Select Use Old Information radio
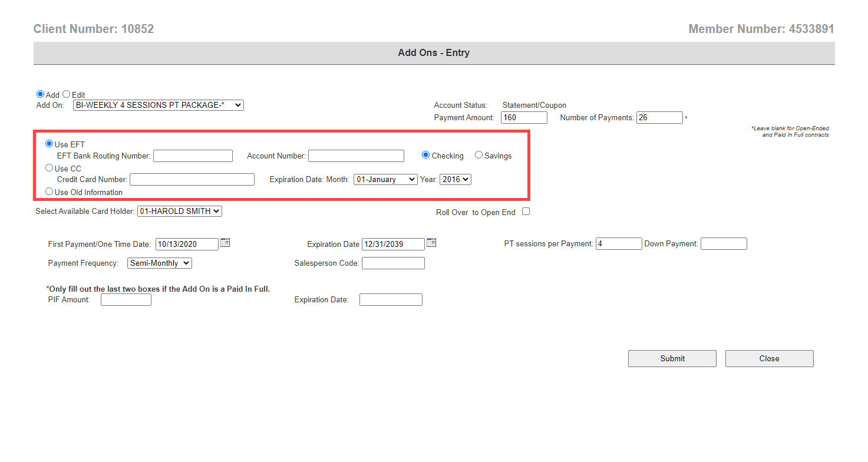 [x=49, y=192]
